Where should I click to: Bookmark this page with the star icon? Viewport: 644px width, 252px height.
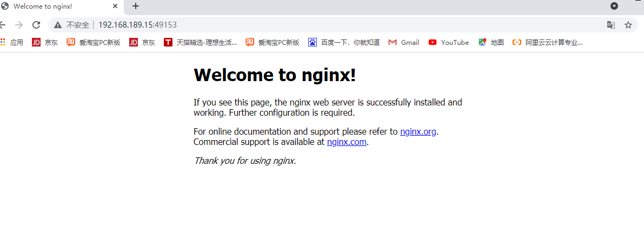click(628, 25)
